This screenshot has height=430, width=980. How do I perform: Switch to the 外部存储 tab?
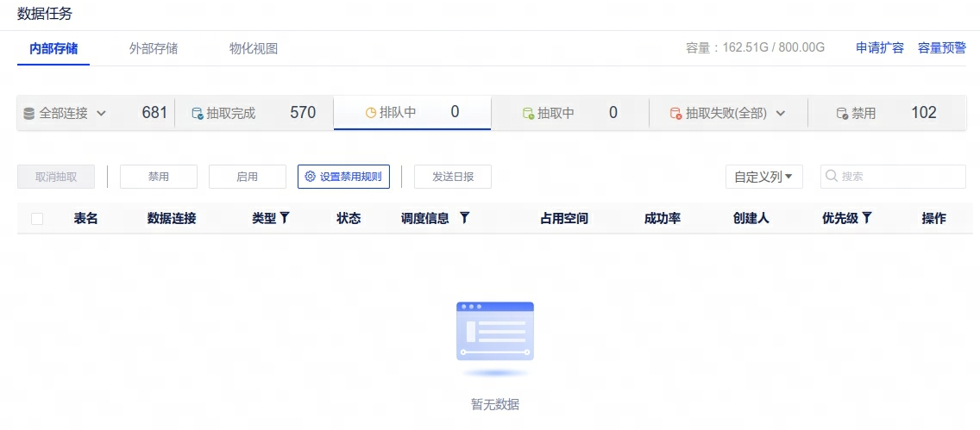pos(154,48)
